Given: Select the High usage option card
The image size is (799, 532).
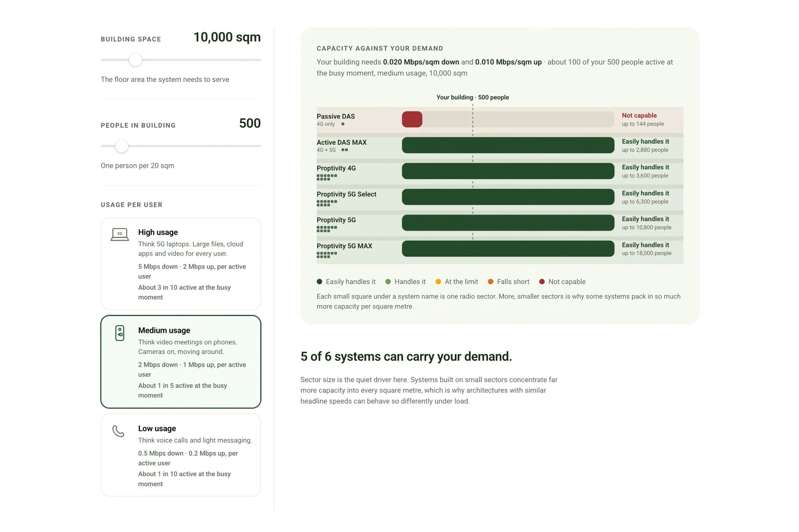Looking at the screenshot, I should click(181, 264).
